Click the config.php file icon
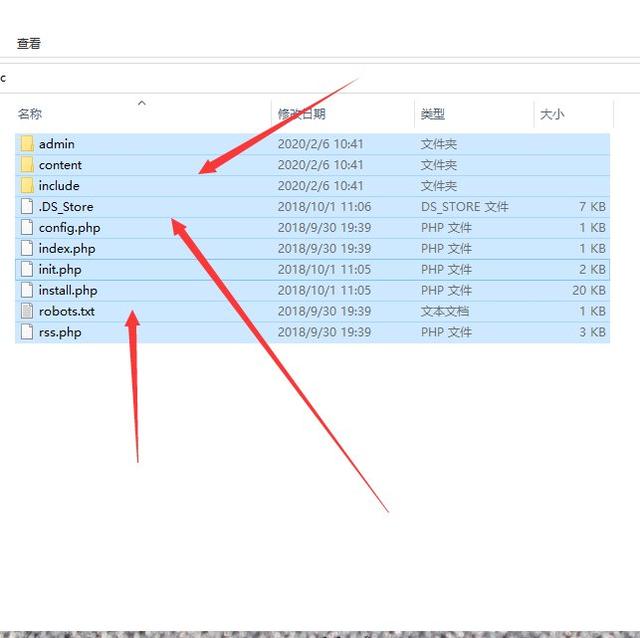The width and height of the screenshot is (640, 638). [x=27, y=227]
